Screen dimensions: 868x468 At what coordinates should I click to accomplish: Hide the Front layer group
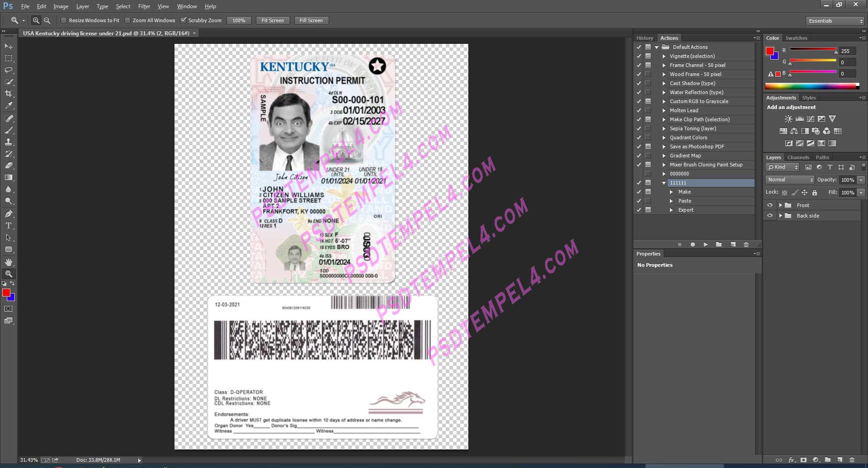coord(770,205)
